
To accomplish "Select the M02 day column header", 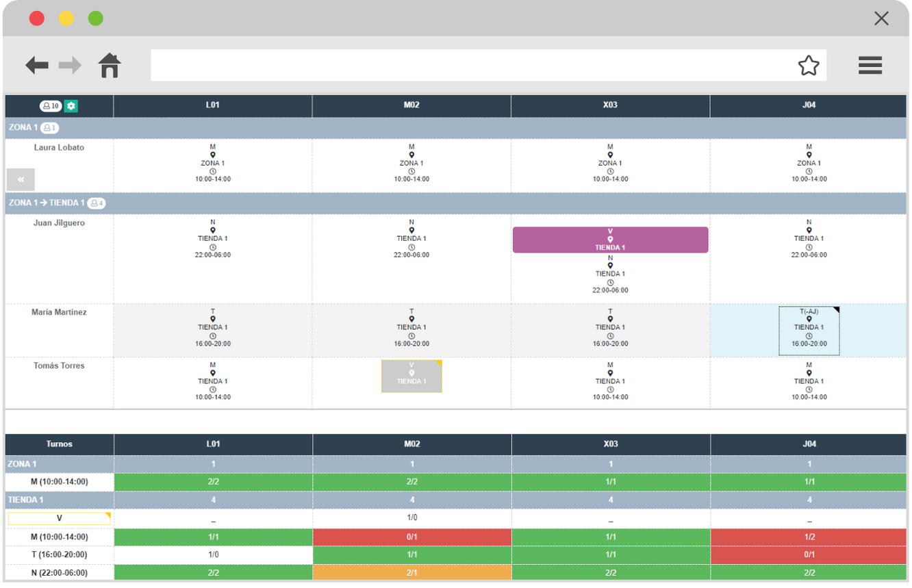I will (411, 105).
